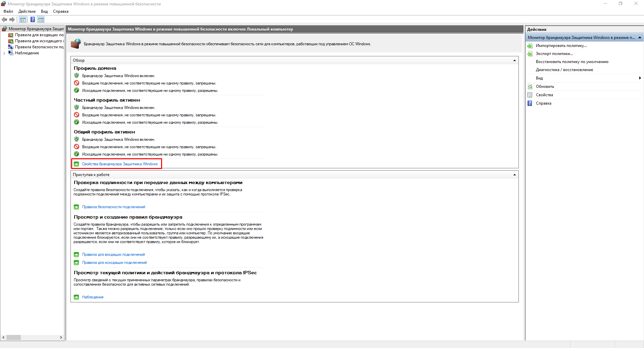Open Правила для входящих подключений link
644x348 pixels.
tap(113, 254)
